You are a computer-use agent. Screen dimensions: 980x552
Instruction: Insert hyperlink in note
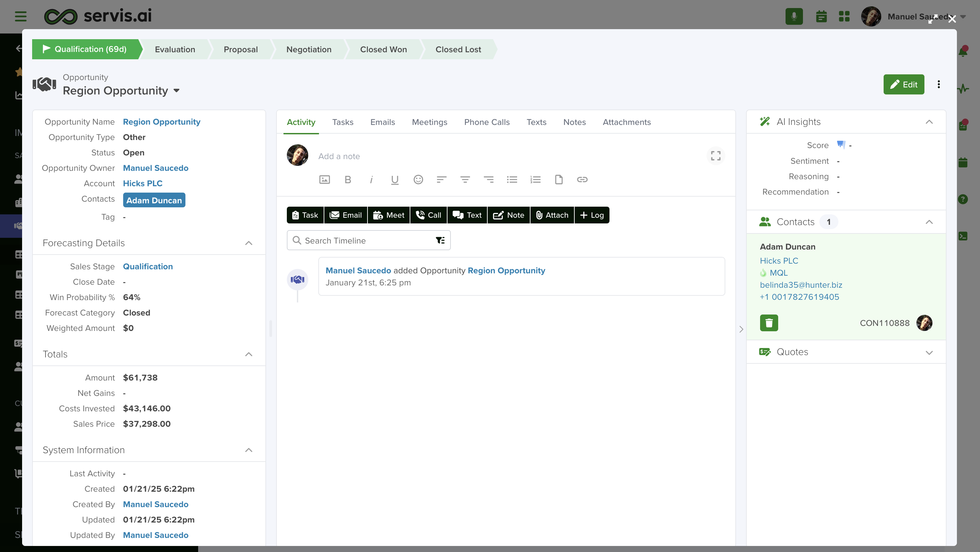pos(582,179)
